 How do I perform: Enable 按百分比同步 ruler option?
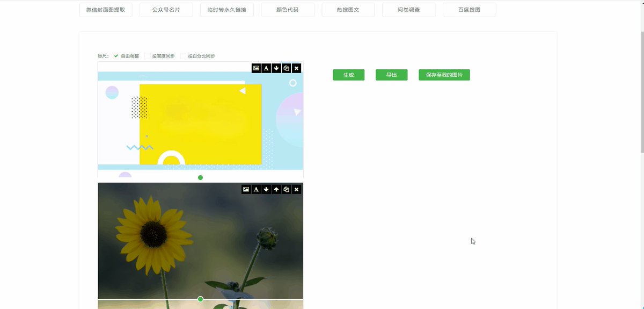pos(197,56)
